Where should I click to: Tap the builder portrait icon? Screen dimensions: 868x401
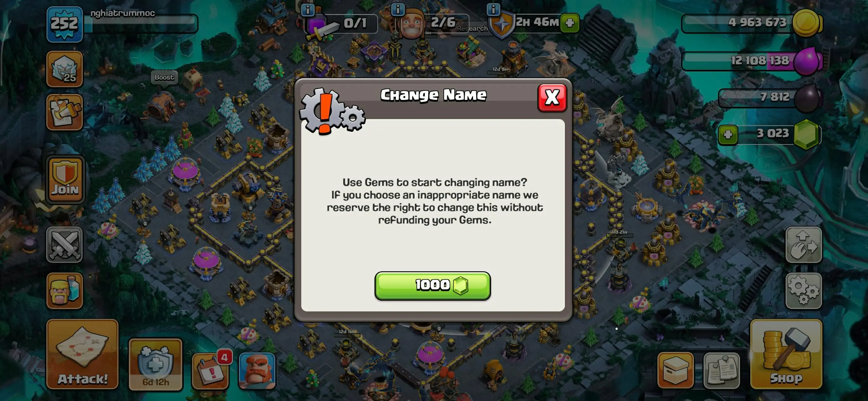point(257,371)
